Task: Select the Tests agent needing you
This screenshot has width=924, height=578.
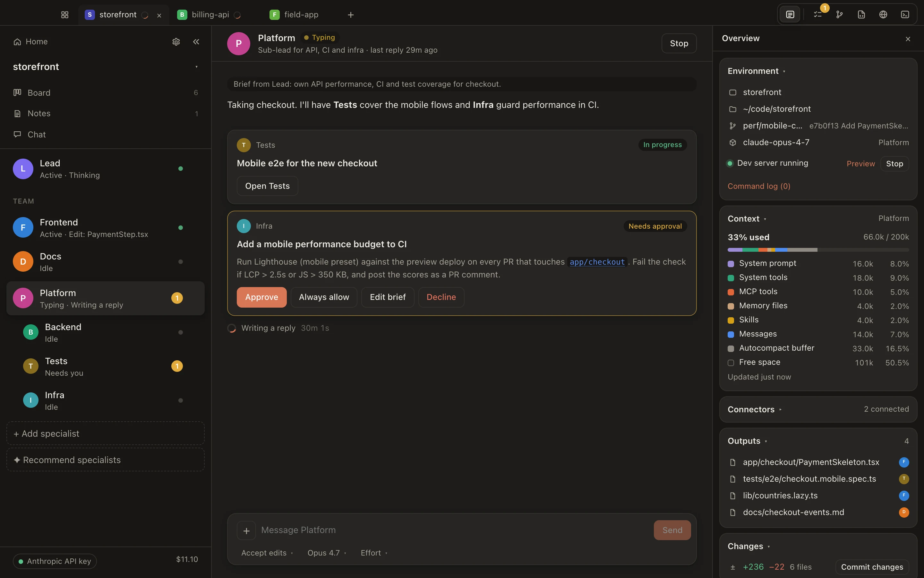Action: click(105, 367)
